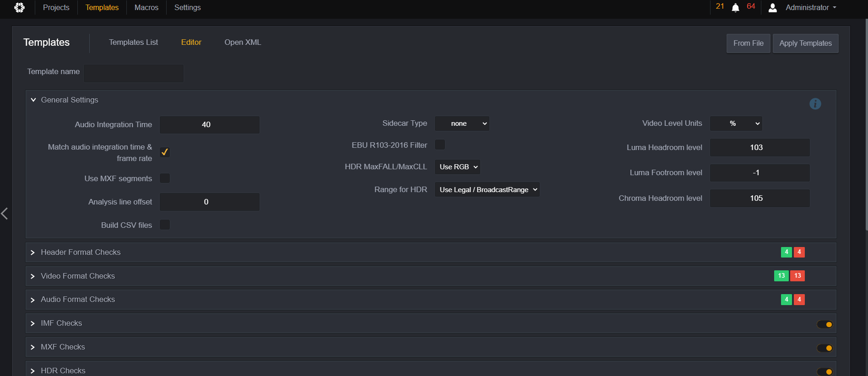The height and width of the screenshot is (376, 868).
Task: Click the Apply Templates button
Action: tap(806, 43)
